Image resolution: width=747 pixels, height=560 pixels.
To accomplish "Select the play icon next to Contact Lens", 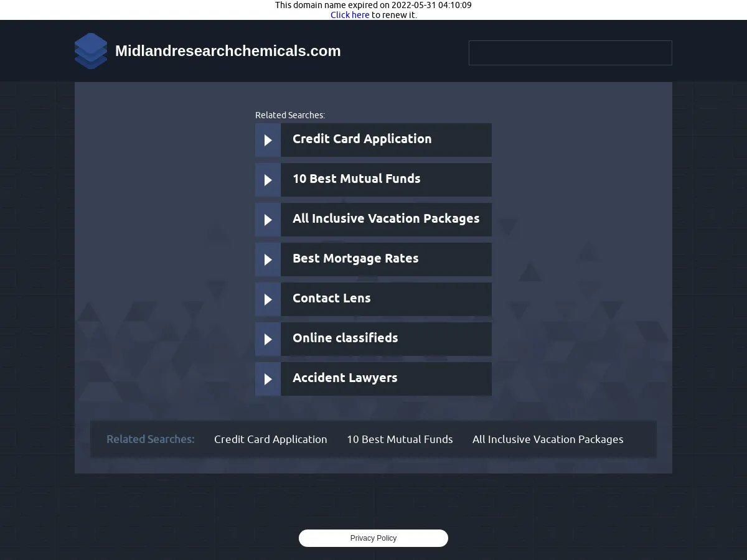I will click(268, 299).
